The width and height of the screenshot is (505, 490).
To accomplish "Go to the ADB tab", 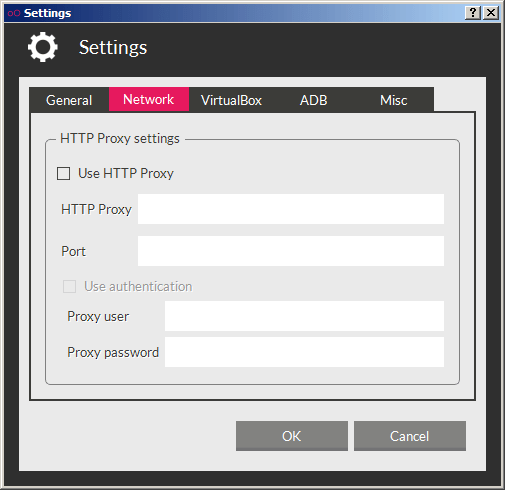I will (313, 100).
